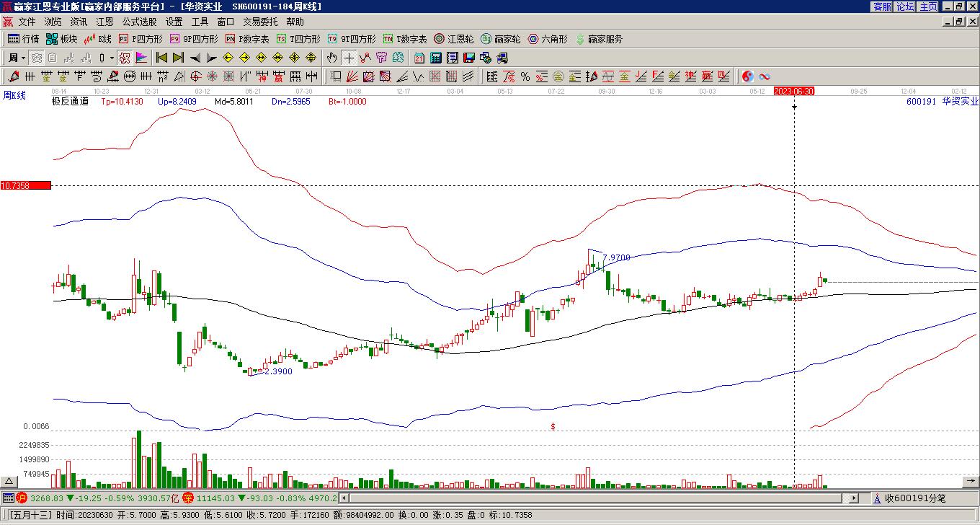Screen dimensions: 980x525
Task: Open the T四方形 time square tool
Action: point(298,39)
